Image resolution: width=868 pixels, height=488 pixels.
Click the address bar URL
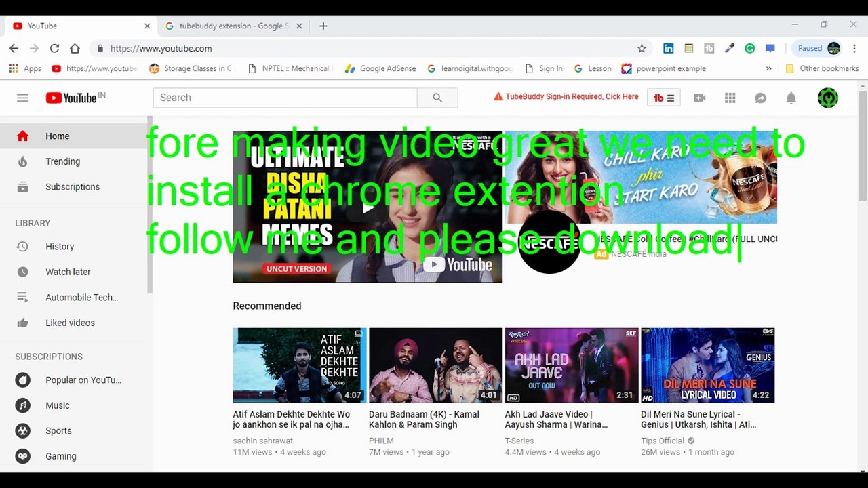[161, 48]
